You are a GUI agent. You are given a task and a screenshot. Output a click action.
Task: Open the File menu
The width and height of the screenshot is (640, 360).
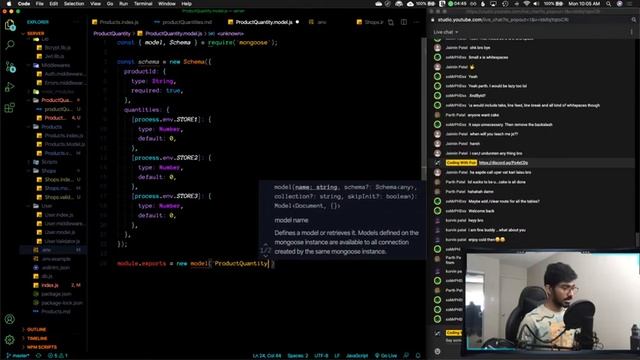click(40, 4)
